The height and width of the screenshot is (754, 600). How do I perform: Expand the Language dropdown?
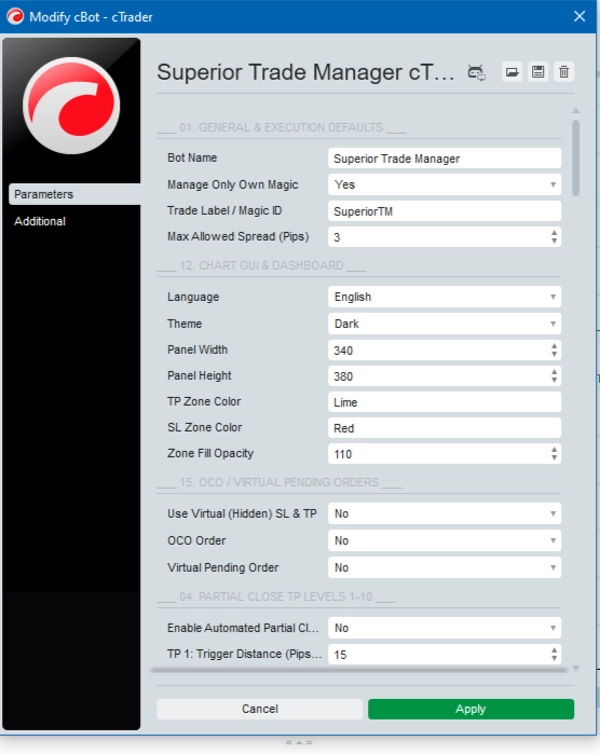[x=444, y=297]
